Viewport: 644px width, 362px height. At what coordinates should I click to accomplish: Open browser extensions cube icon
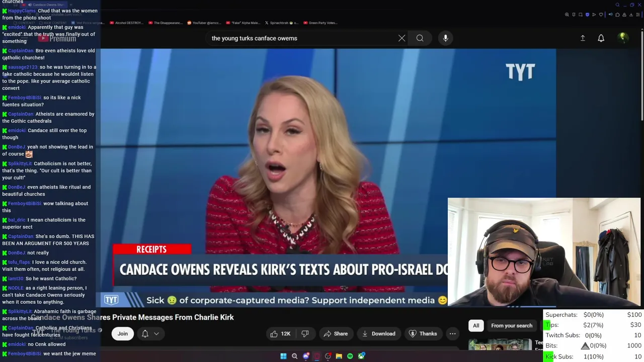[617, 15]
